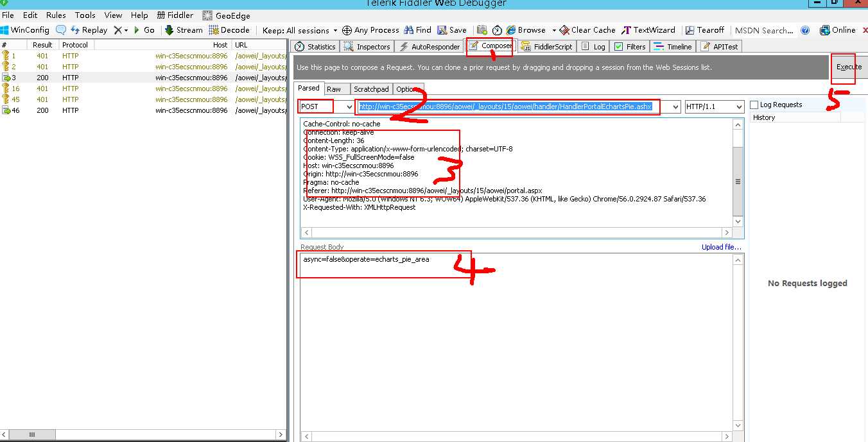The width and height of the screenshot is (868, 442).
Task: Click the camera screenshot toolbar icon
Action: click(482, 30)
